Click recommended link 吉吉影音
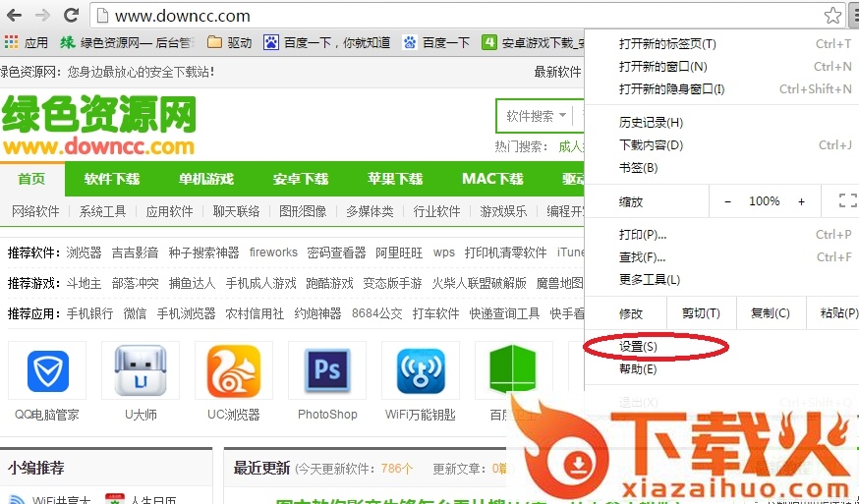 [135, 252]
